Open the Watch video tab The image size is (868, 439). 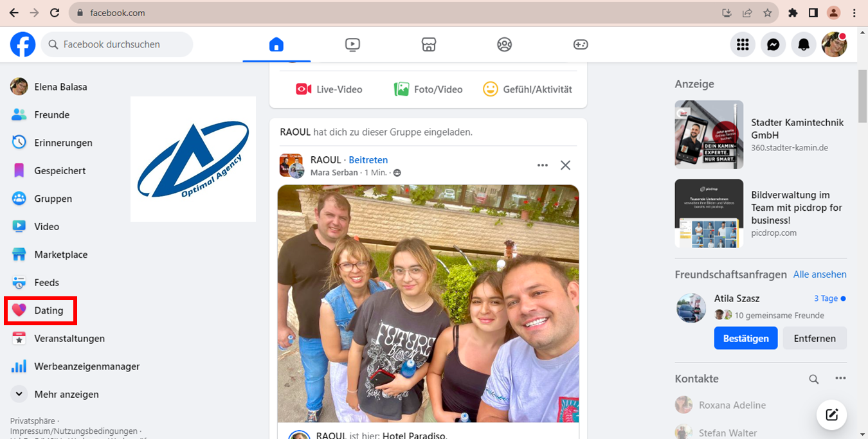click(352, 44)
